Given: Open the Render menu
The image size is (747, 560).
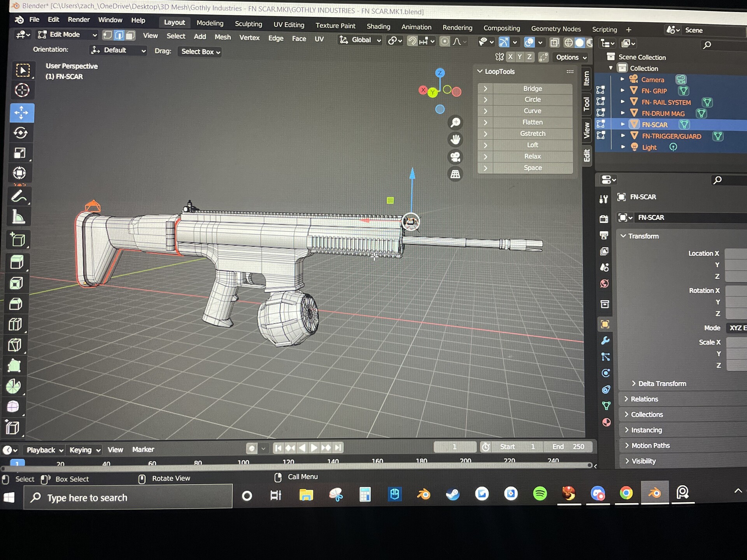Looking at the screenshot, I should (x=79, y=19).
